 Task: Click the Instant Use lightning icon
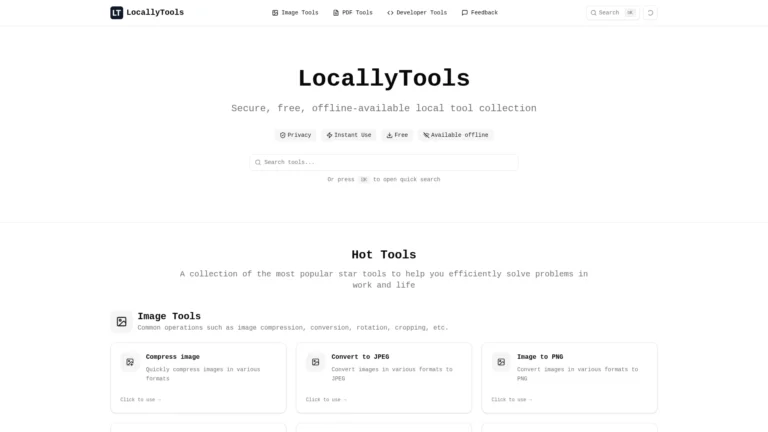pyautogui.click(x=329, y=135)
